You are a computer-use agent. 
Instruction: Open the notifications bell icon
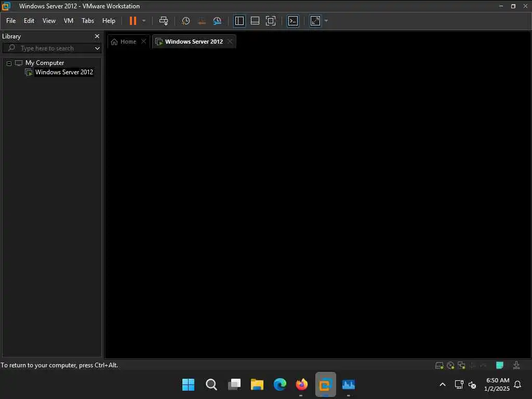(517, 384)
